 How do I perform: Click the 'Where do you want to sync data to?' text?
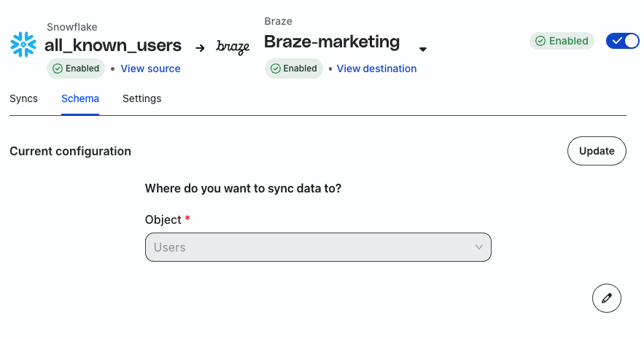click(x=243, y=188)
